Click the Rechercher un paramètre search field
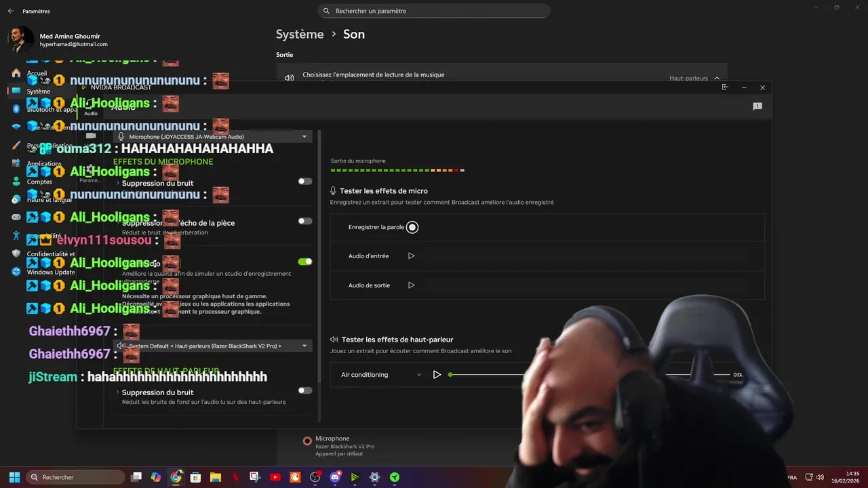Viewport: 868px width, 488px height. (x=434, y=11)
